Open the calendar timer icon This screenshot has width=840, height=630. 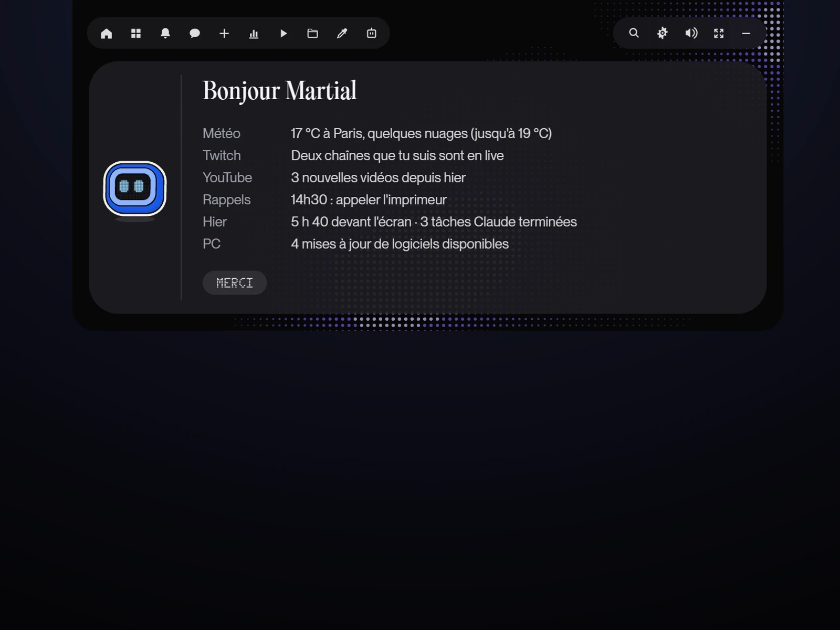click(x=372, y=34)
